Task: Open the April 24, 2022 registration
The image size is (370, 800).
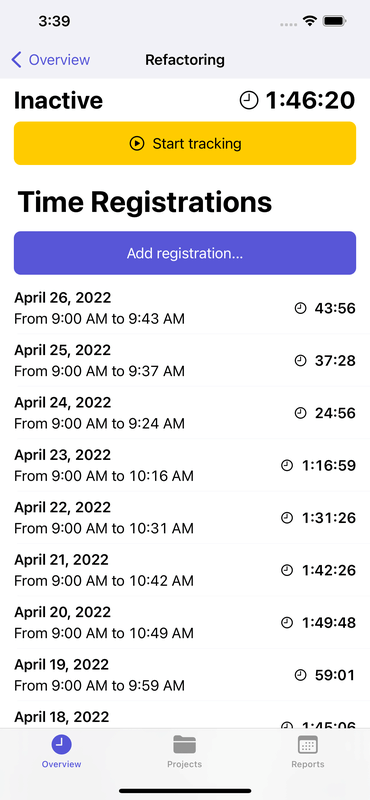Action: click(x=185, y=413)
